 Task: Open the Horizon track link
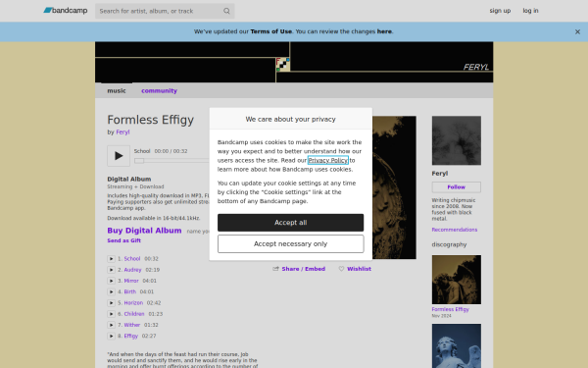[133, 302]
